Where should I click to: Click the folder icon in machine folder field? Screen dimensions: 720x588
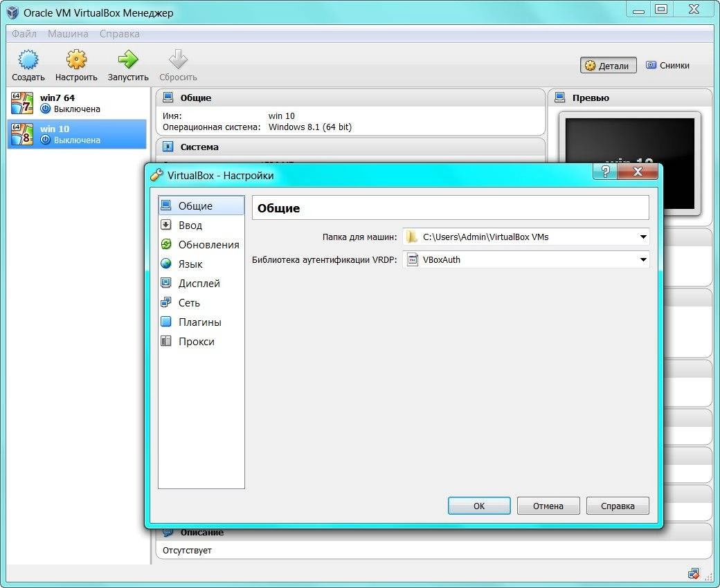click(412, 237)
